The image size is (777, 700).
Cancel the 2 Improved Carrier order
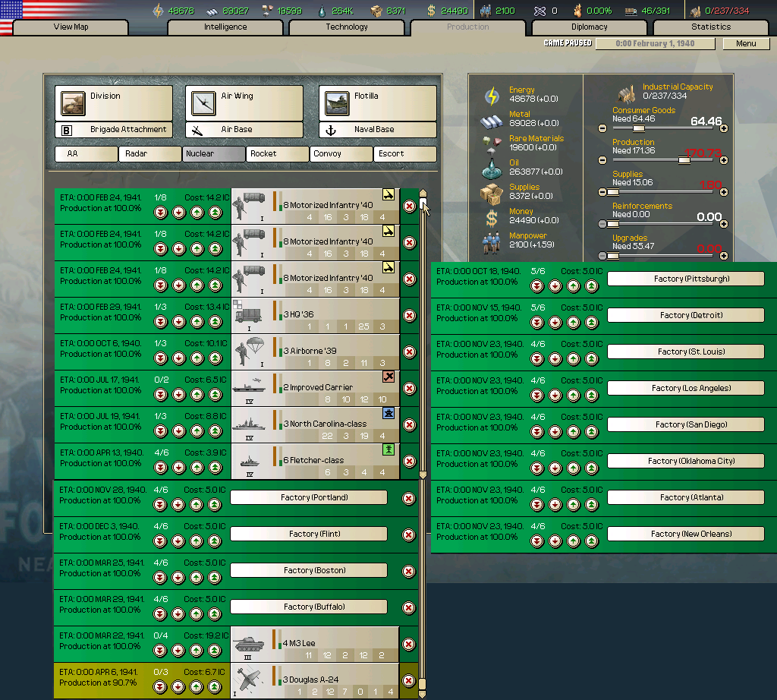click(409, 389)
